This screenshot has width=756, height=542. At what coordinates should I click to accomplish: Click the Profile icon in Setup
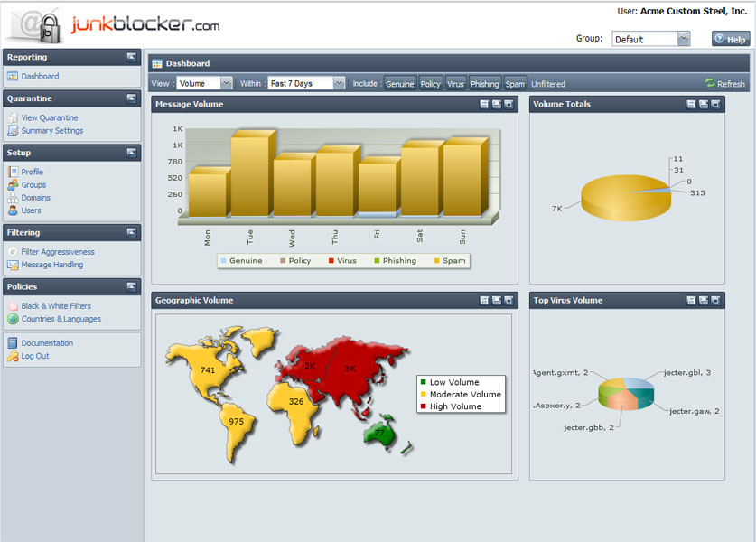[13, 172]
